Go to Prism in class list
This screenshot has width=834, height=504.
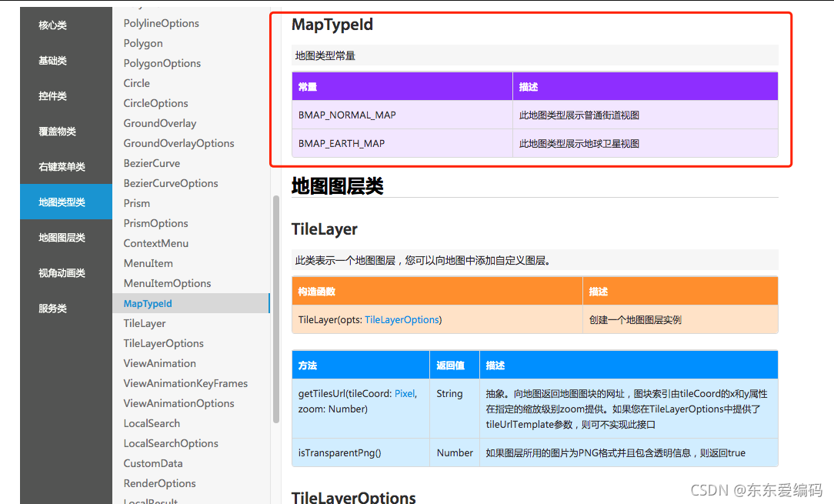pyautogui.click(x=137, y=203)
